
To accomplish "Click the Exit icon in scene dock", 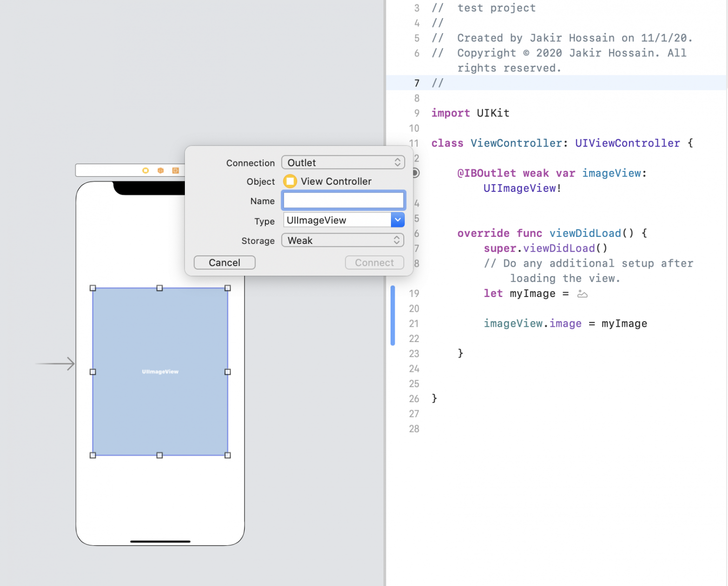I will (x=175, y=171).
